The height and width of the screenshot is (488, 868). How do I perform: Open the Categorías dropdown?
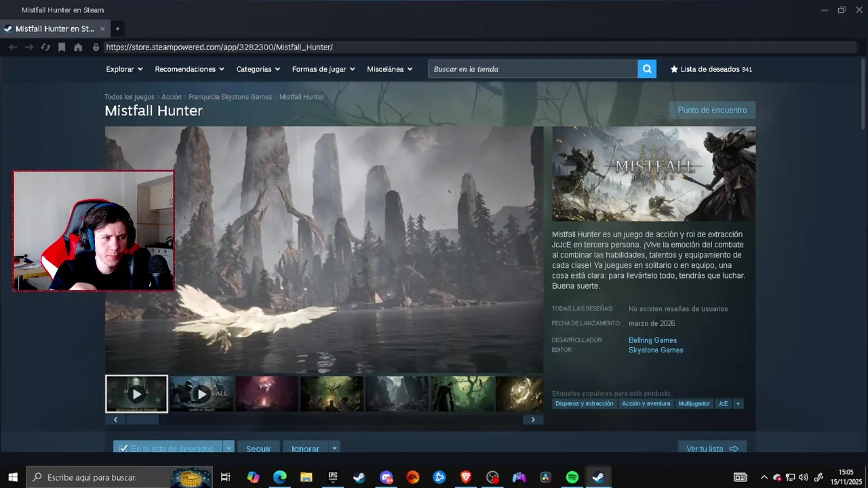(x=258, y=69)
